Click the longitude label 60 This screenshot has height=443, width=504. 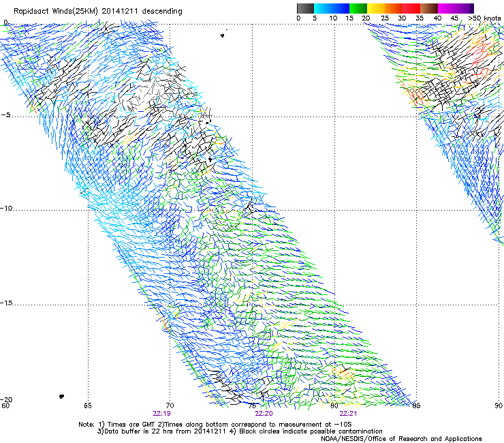pos(5,406)
